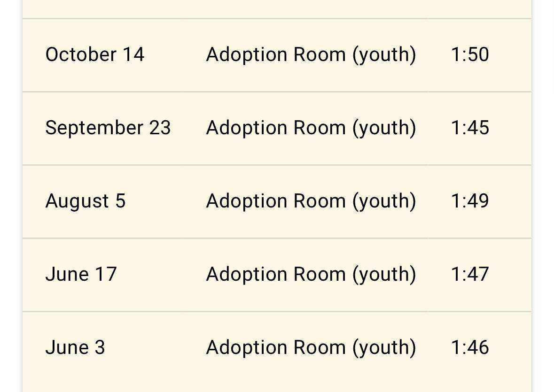Screen dimensions: 554x392
Task: Click the 1:45 time entry
Action: [x=470, y=128]
